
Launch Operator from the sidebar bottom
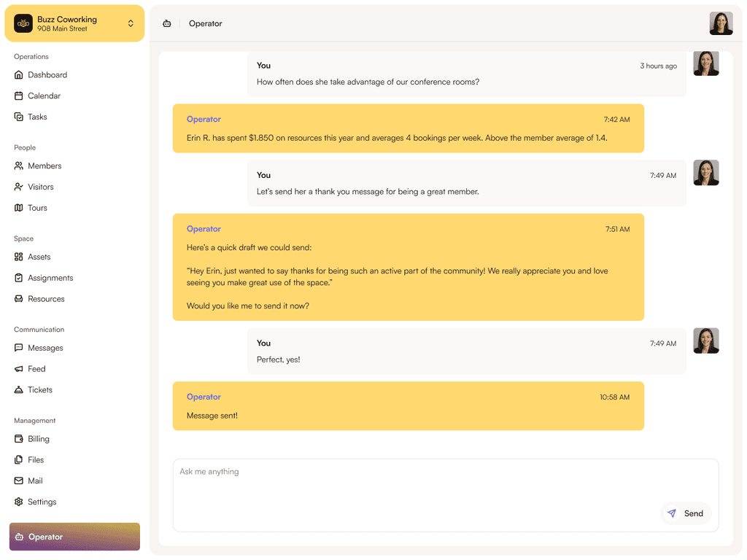(74, 537)
